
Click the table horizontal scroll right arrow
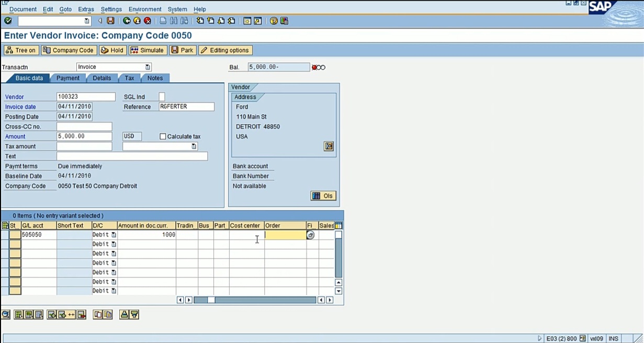tap(330, 300)
